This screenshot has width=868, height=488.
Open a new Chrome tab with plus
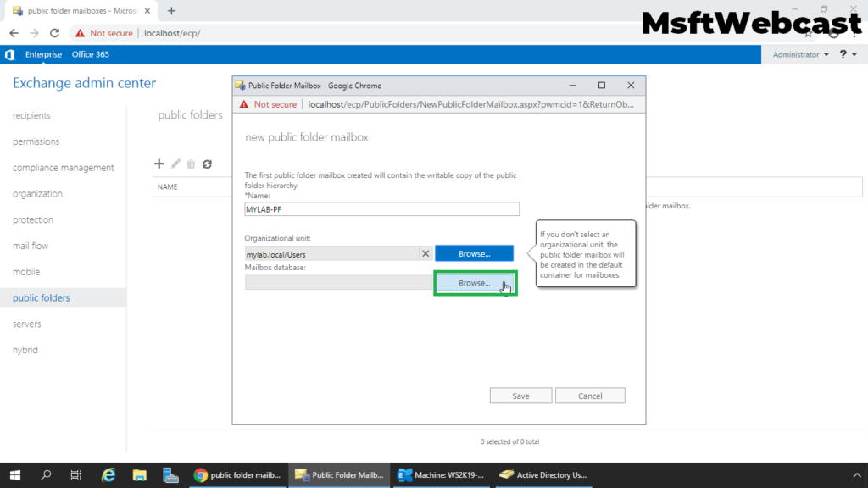[x=171, y=10]
